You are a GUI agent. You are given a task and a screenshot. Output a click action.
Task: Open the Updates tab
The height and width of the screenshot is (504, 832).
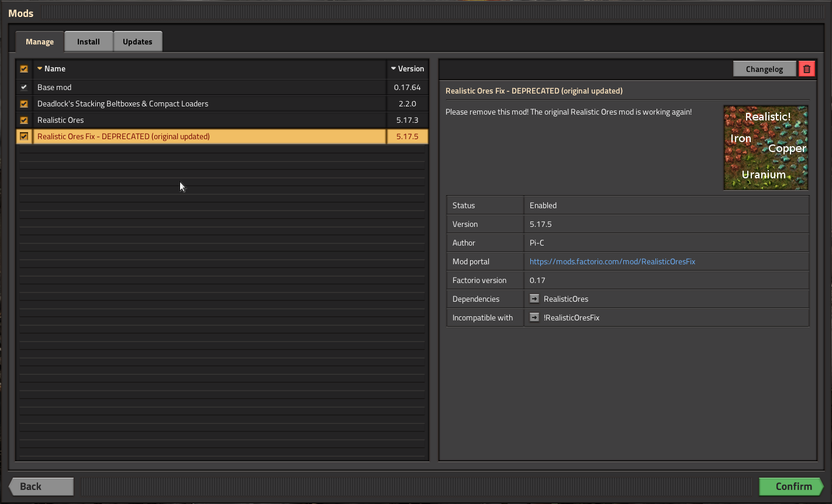[x=137, y=42]
